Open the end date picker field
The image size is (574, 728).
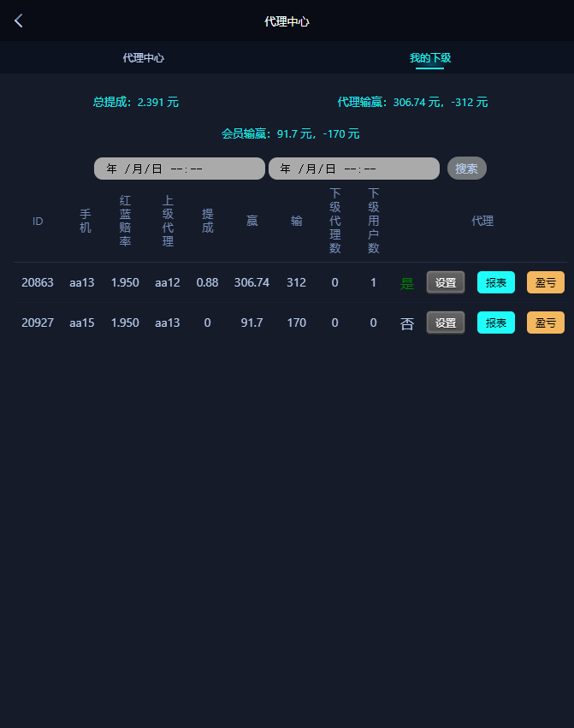click(354, 169)
